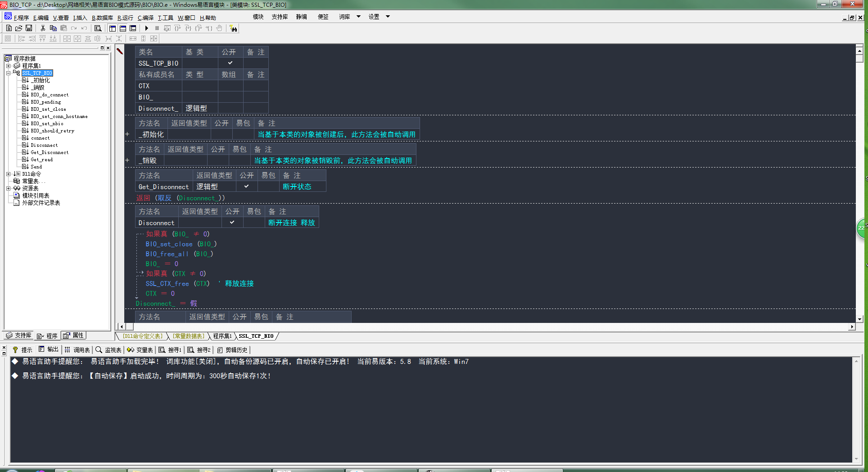868x472 pixels.
Task: Toggle the combined panel layout icon
Action: (133, 28)
